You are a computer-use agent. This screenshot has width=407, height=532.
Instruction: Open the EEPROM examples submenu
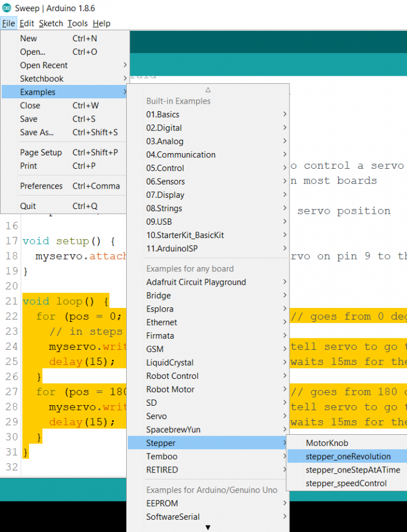(208, 503)
